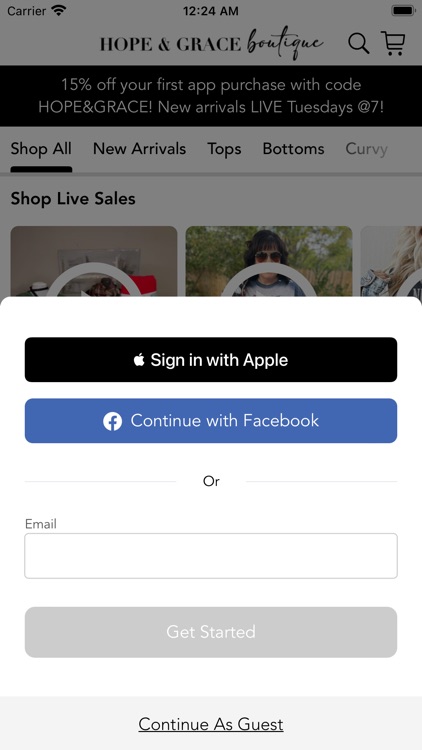This screenshot has width=422, height=750.
Task: Check the battery icon in status bar
Action: [403, 11]
